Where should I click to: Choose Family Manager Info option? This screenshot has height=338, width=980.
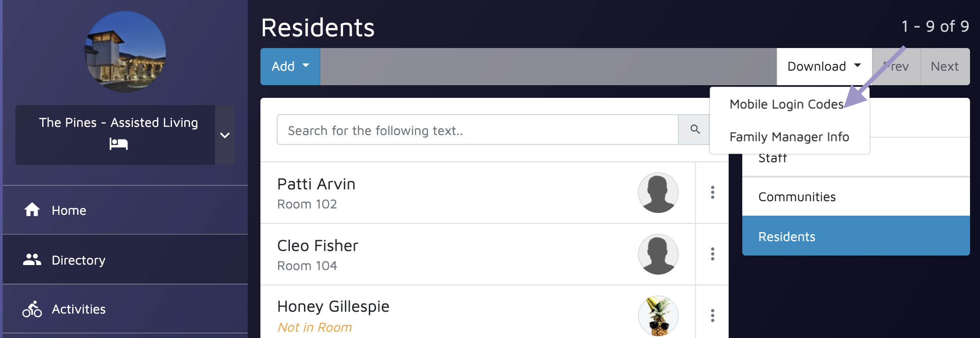point(789,137)
